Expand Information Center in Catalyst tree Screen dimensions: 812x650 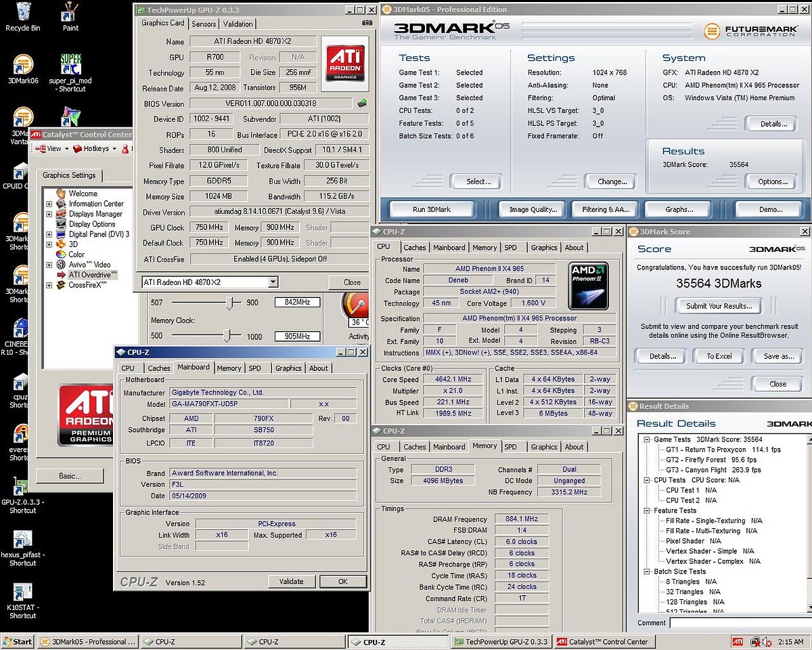tap(49, 204)
